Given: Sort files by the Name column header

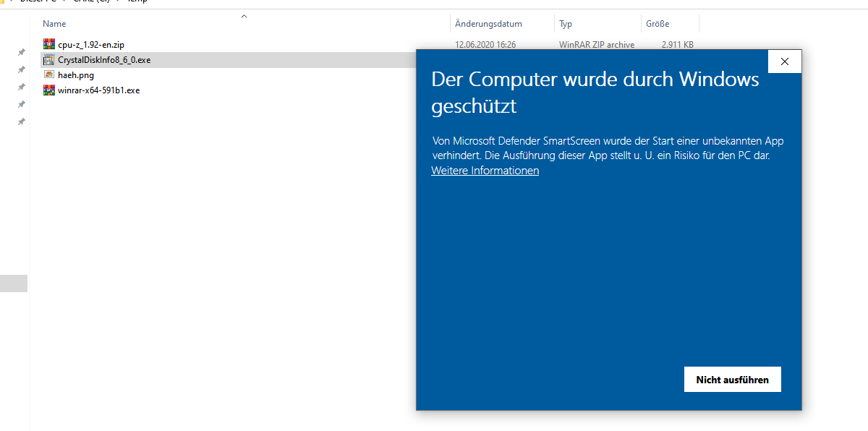Looking at the screenshot, I should point(54,24).
